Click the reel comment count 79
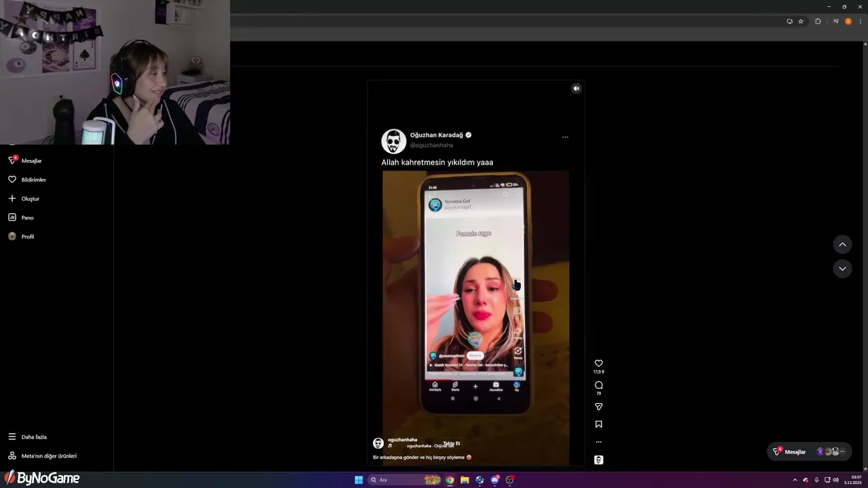Screen dimensions: 868x488 599,394
